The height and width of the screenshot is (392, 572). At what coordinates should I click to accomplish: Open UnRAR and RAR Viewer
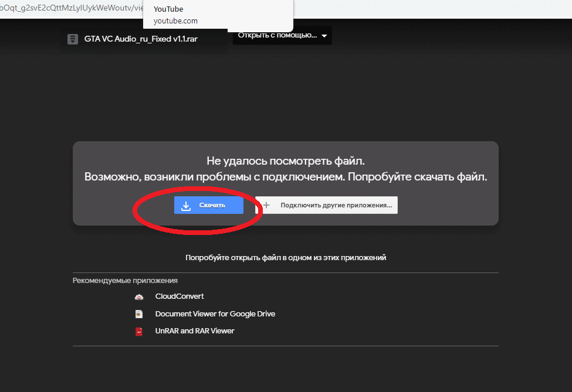pos(195,331)
